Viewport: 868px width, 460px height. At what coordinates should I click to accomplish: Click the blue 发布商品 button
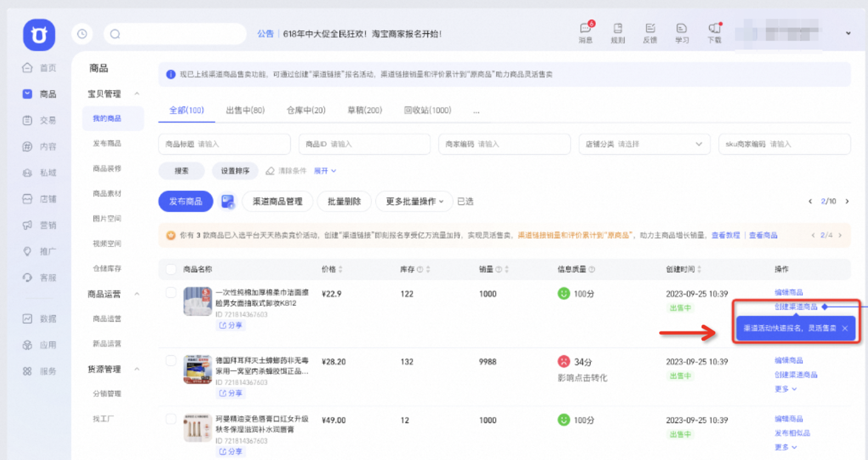click(185, 201)
